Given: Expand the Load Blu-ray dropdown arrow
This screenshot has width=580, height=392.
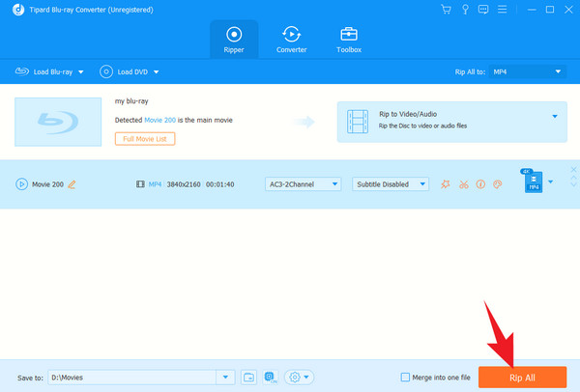Looking at the screenshot, I should [x=81, y=72].
